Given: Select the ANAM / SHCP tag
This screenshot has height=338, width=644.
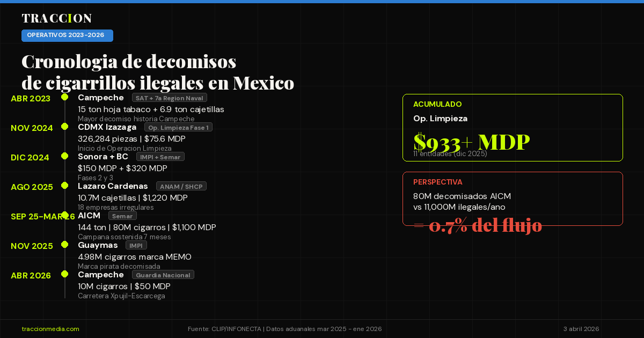Looking at the screenshot, I should tap(181, 187).
